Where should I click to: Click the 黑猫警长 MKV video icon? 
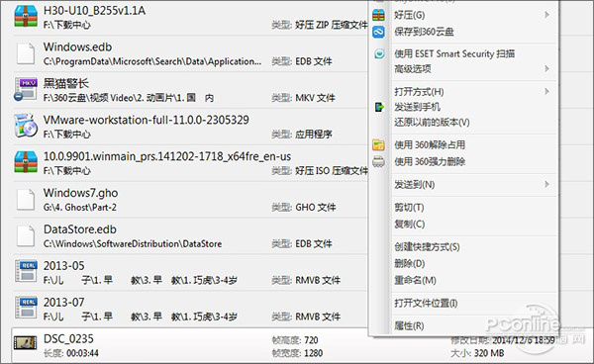click(x=26, y=89)
